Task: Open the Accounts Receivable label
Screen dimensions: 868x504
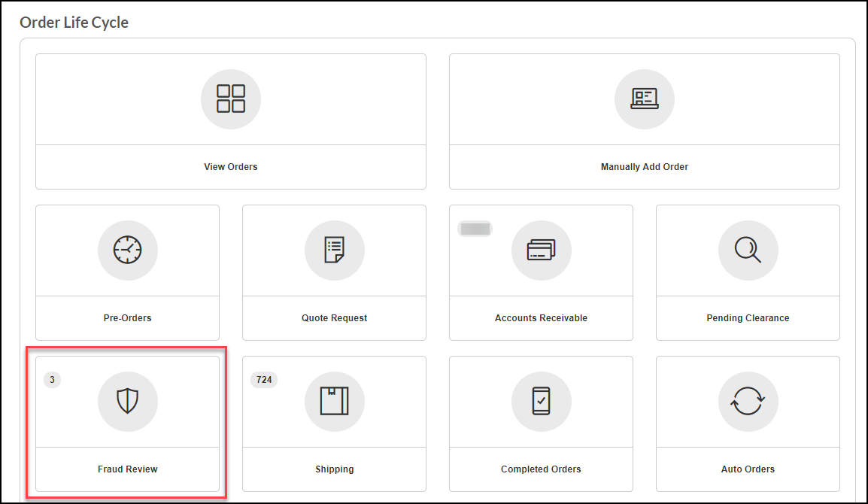Action: pos(541,318)
